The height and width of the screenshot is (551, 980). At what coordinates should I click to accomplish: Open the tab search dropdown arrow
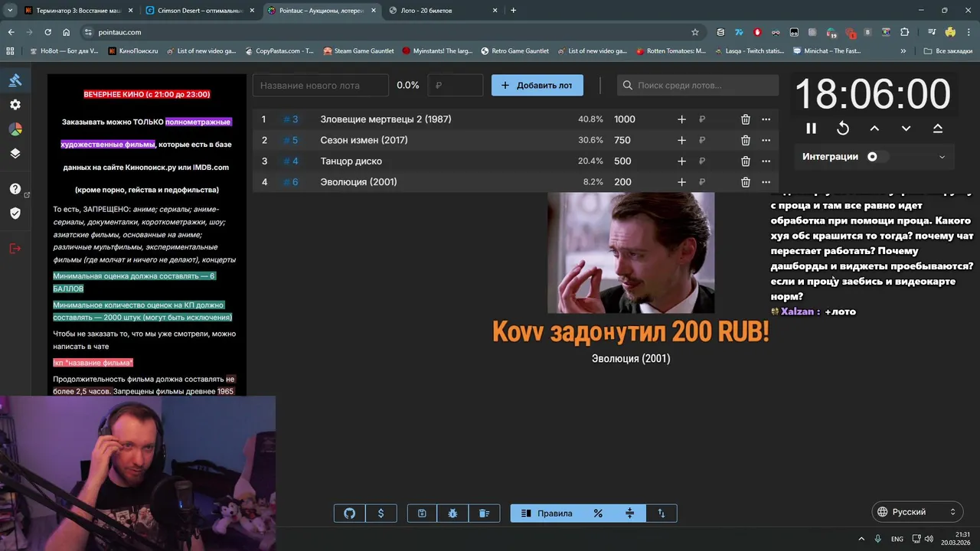click(10, 11)
